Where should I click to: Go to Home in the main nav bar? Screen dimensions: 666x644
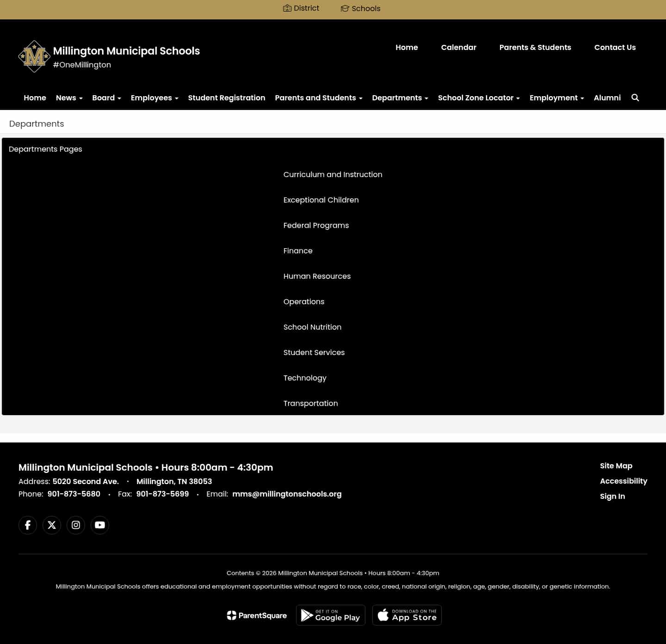[35, 98]
